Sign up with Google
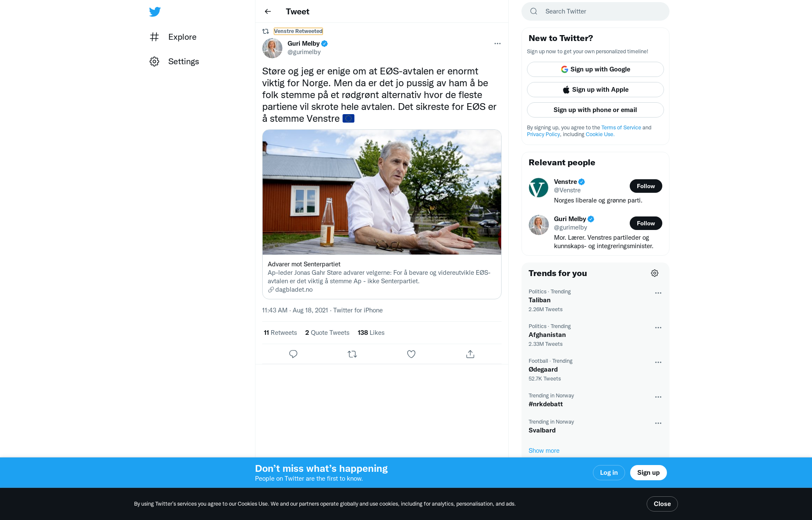This screenshot has width=812, height=520. [x=595, y=69]
